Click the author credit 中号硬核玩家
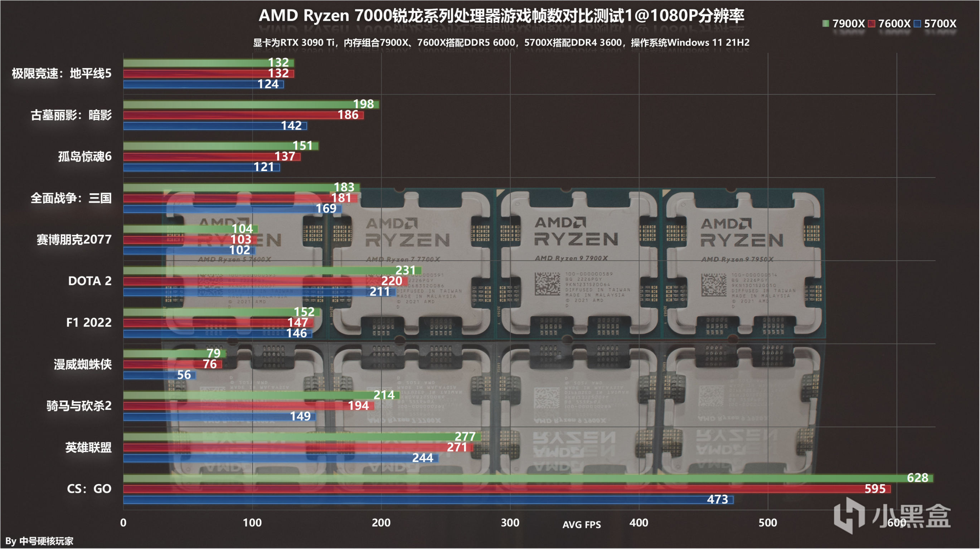Image resolution: width=980 pixels, height=549 pixels. (x=46, y=541)
